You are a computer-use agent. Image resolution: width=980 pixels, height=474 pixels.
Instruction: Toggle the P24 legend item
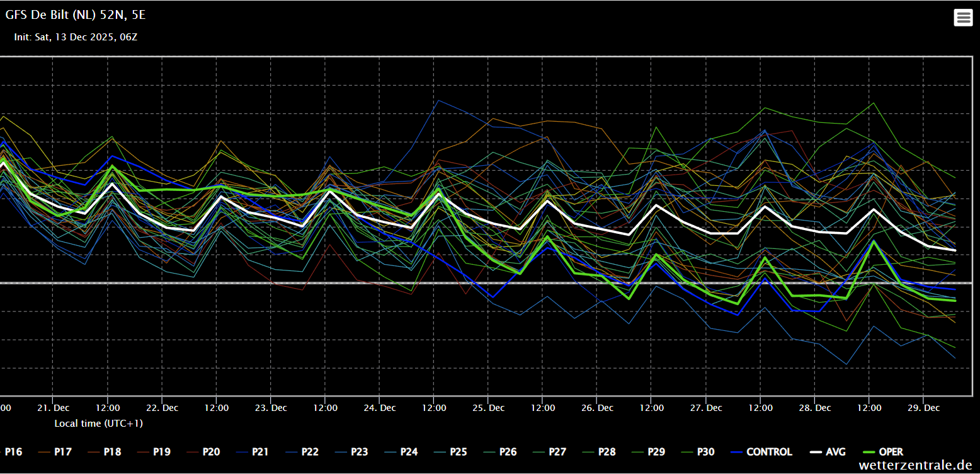click(x=400, y=452)
